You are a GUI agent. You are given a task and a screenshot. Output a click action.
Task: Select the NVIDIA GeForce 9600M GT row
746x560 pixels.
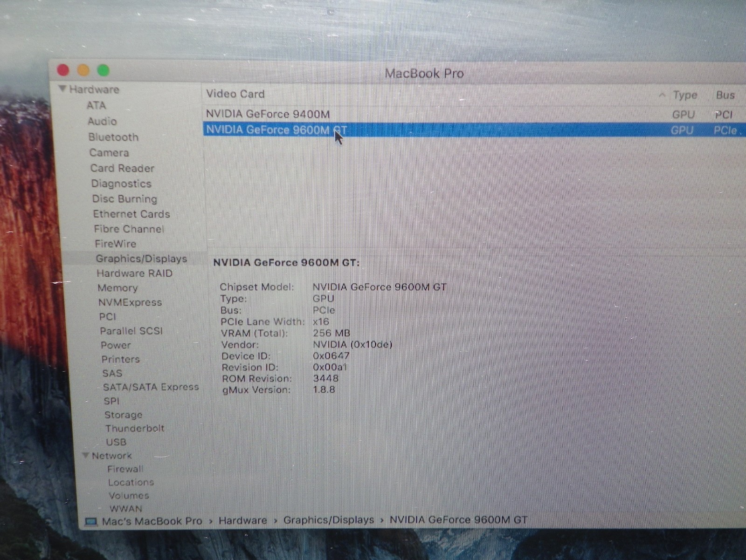click(x=473, y=130)
